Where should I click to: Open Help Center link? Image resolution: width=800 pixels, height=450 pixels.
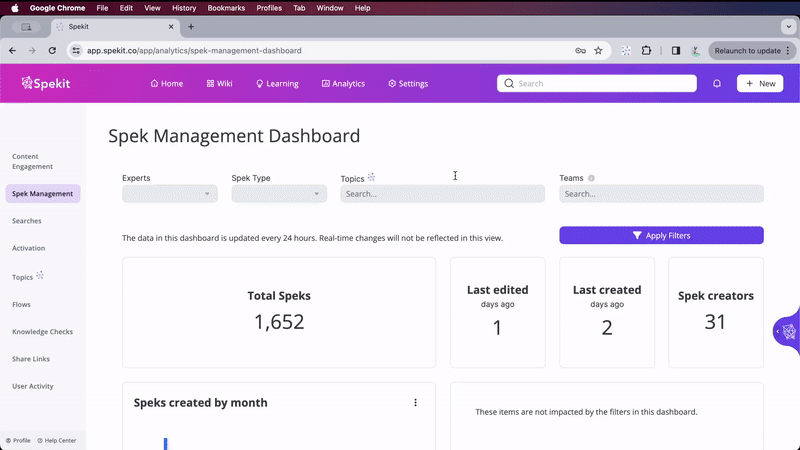click(x=57, y=440)
